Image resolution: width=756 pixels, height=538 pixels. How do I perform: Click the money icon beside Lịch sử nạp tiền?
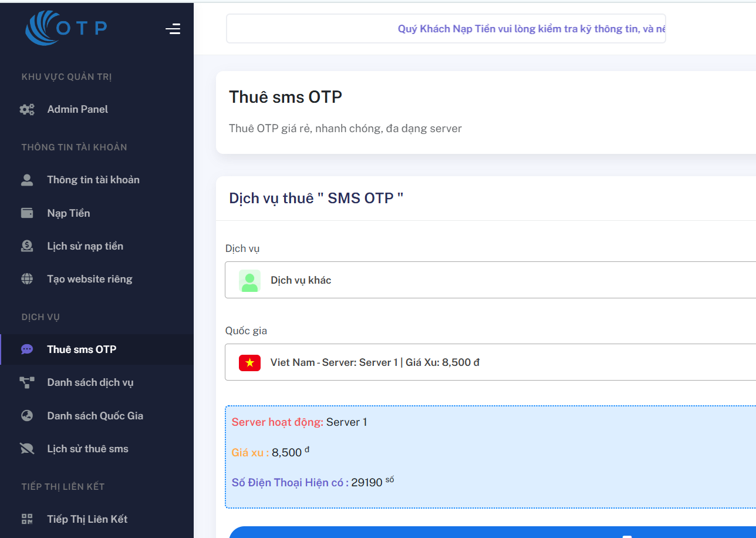coord(27,246)
